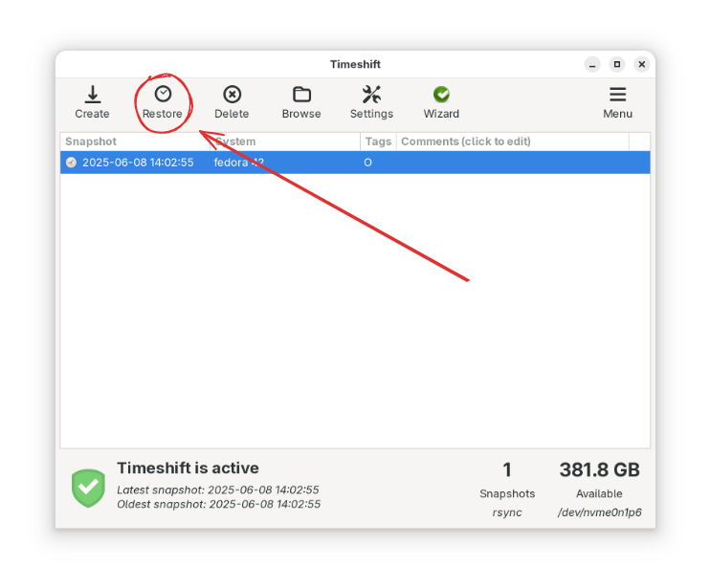This screenshot has width=710, height=588.
Task: Click the Comments column header
Action: [513, 142]
